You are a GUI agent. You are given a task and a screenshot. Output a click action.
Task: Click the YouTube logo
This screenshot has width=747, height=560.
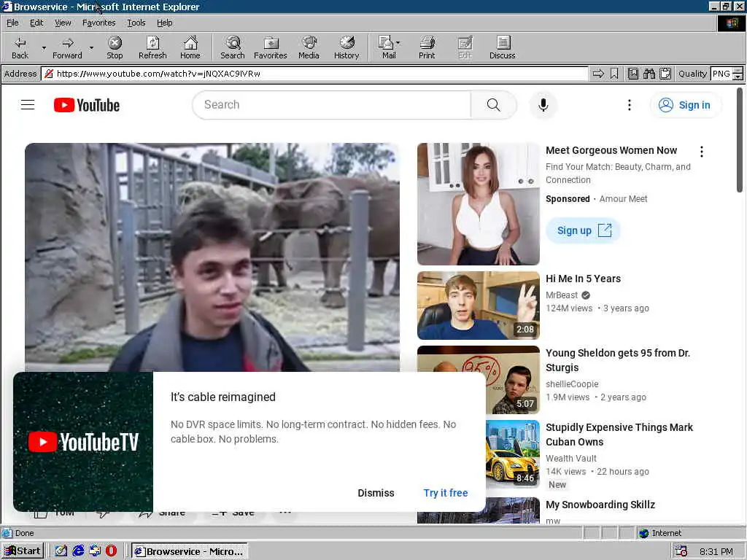coord(87,105)
